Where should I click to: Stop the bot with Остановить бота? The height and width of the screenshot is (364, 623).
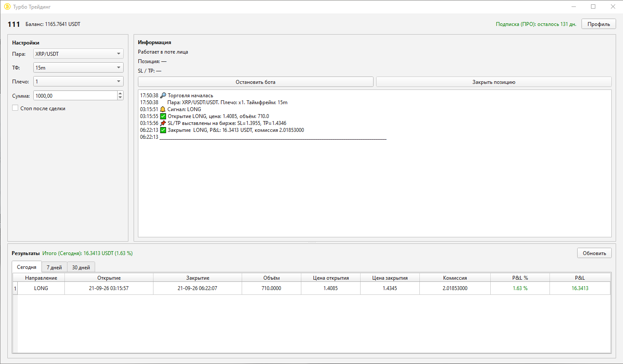point(256,82)
